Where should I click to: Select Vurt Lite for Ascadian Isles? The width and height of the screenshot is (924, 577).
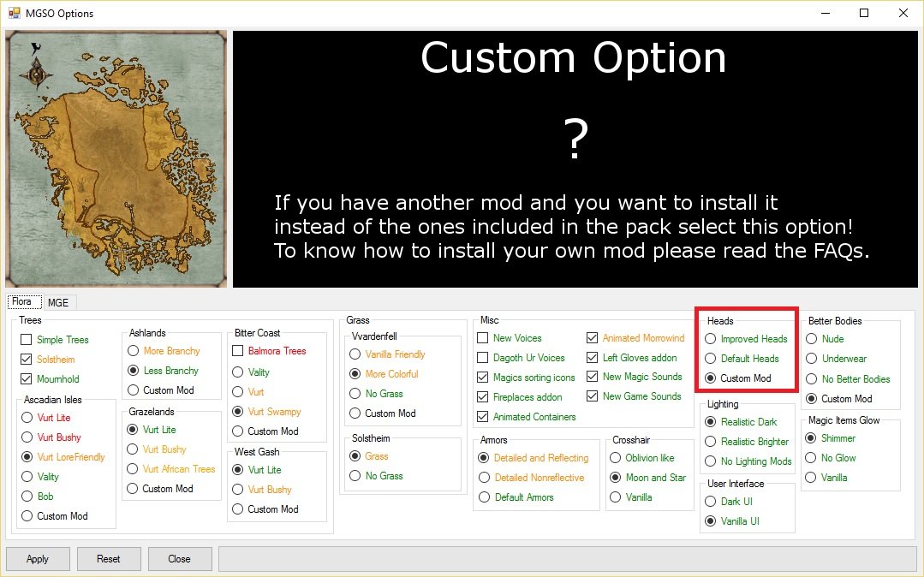(27, 418)
